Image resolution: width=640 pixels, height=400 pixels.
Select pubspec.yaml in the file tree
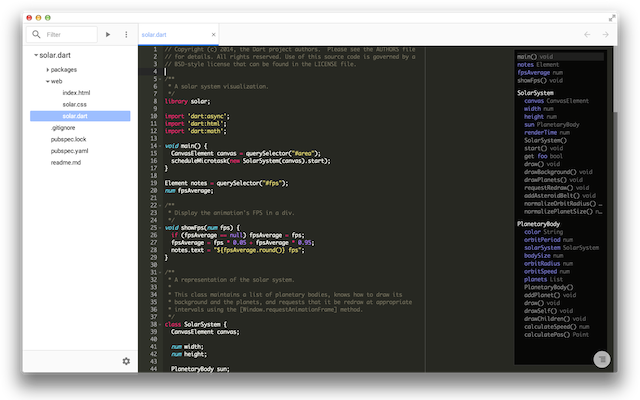click(x=70, y=150)
